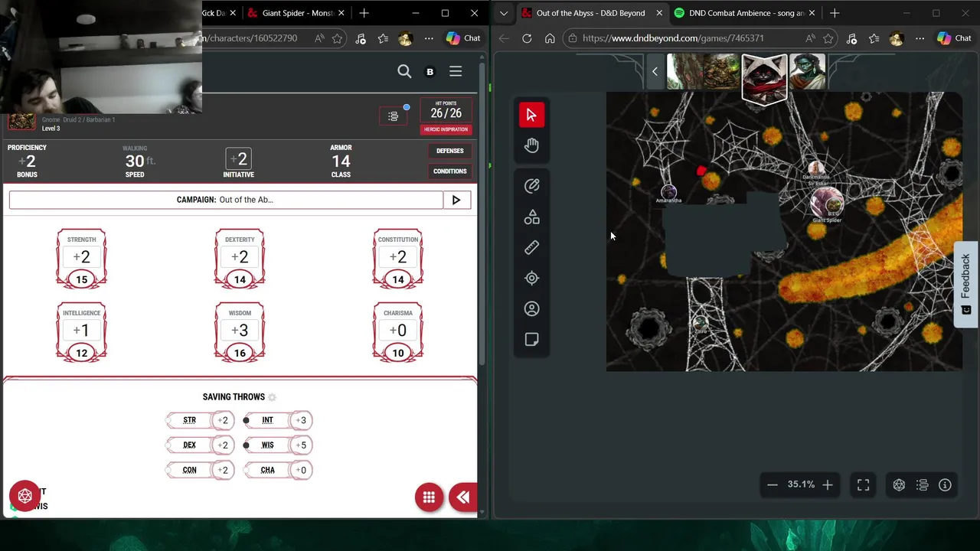Enter fullscreen on map view
The image size is (980, 551).
[863, 484]
